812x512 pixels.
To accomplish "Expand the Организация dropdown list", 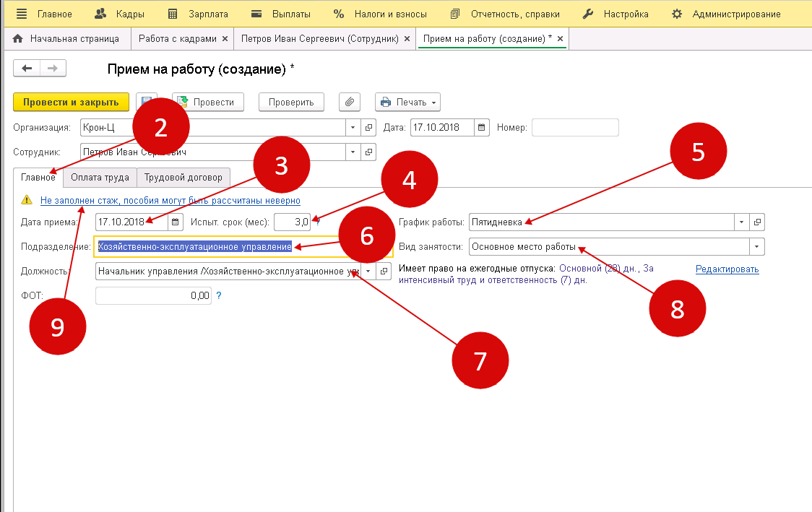I will pyautogui.click(x=353, y=128).
